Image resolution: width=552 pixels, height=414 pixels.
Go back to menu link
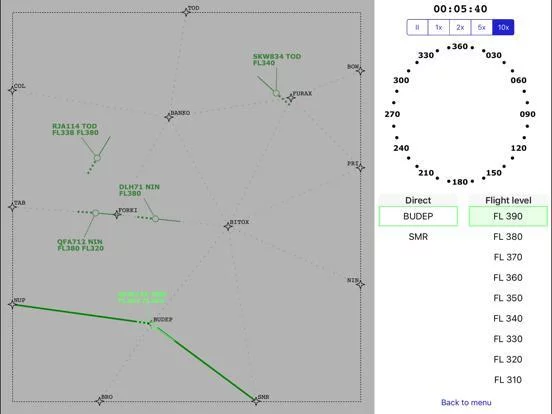click(x=466, y=402)
